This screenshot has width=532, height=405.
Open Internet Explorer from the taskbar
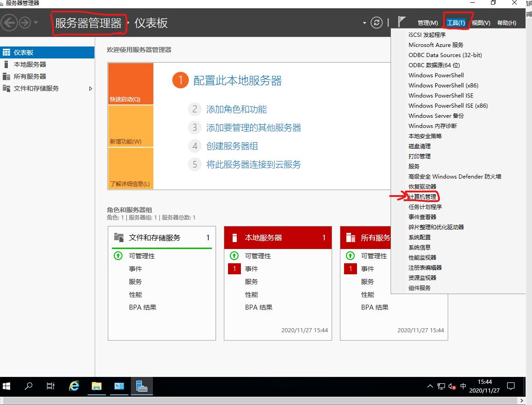[x=74, y=387]
